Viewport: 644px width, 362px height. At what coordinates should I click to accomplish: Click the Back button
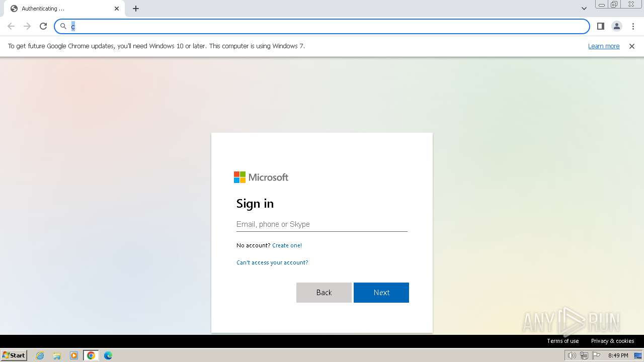(x=324, y=293)
